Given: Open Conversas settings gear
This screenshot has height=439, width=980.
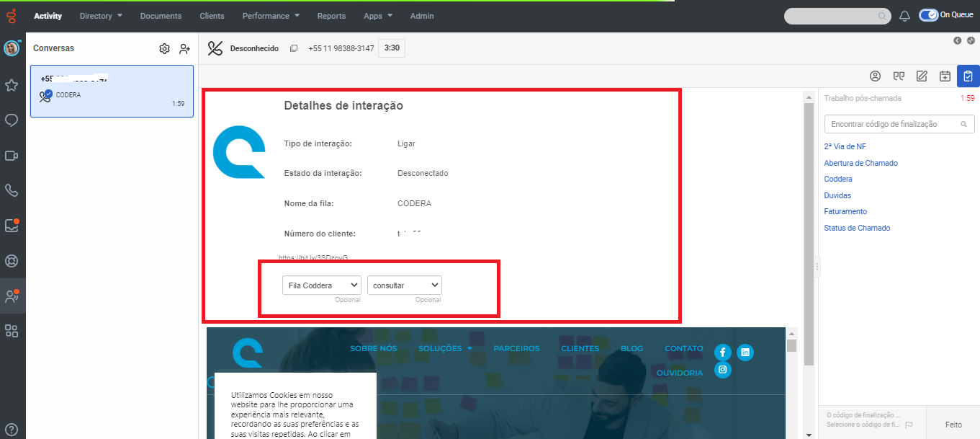Looking at the screenshot, I should pos(164,48).
